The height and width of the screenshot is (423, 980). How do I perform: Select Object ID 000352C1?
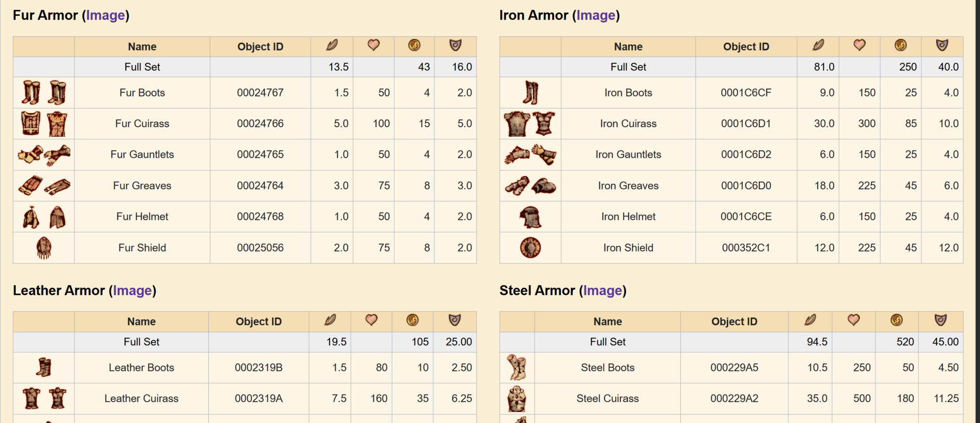(746, 248)
